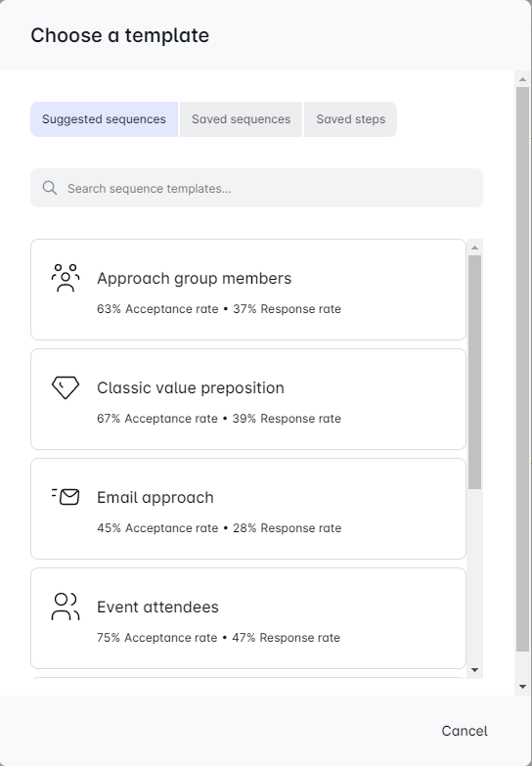Click the outer dialog scroll up arrow
Image resolution: width=532 pixels, height=766 pixels.
tap(522, 79)
